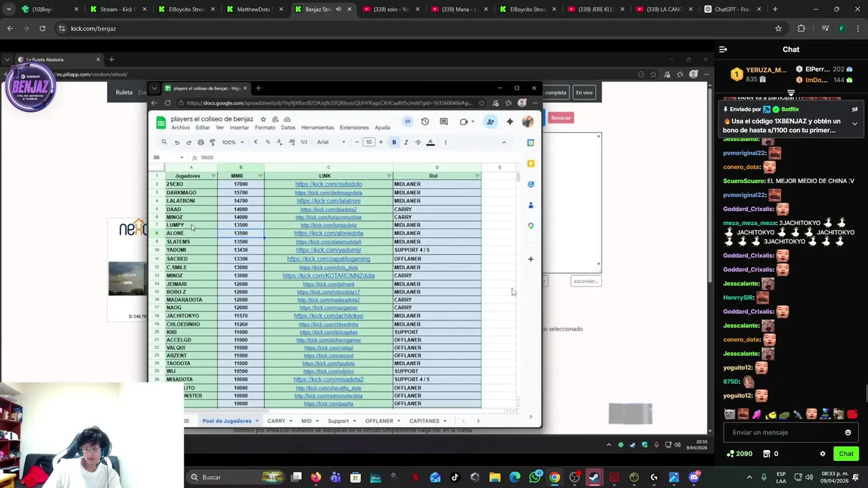The image size is (868, 488).
Task: Open the kick.com/KOTAROMNZdota link
Action: [x=328, y=276]
